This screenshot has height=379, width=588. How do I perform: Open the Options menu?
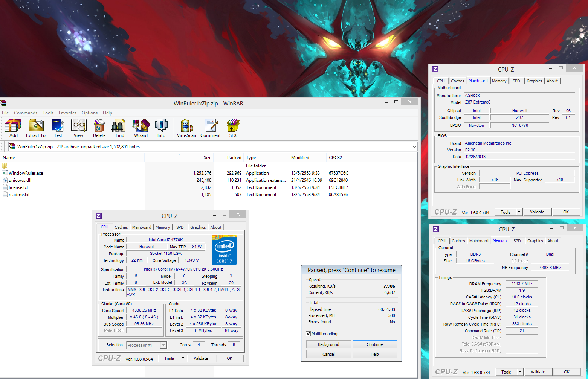click(x=90, y=113)
